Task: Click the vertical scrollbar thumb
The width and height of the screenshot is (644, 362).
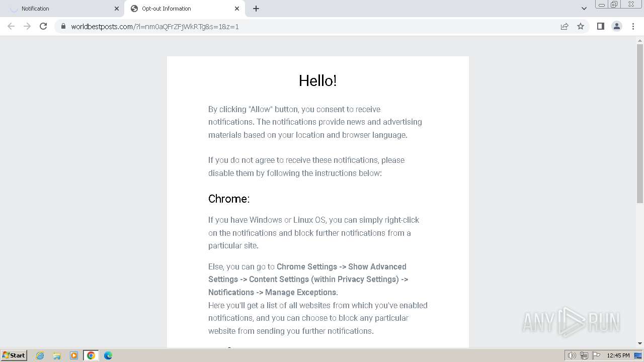Action: (x=640, y=124)
